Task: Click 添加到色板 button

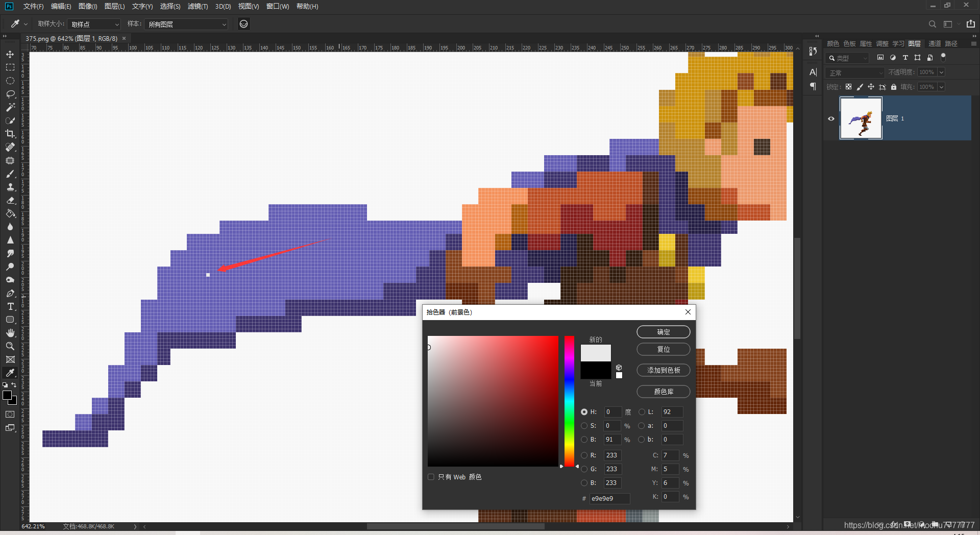Action: point(664,370)
